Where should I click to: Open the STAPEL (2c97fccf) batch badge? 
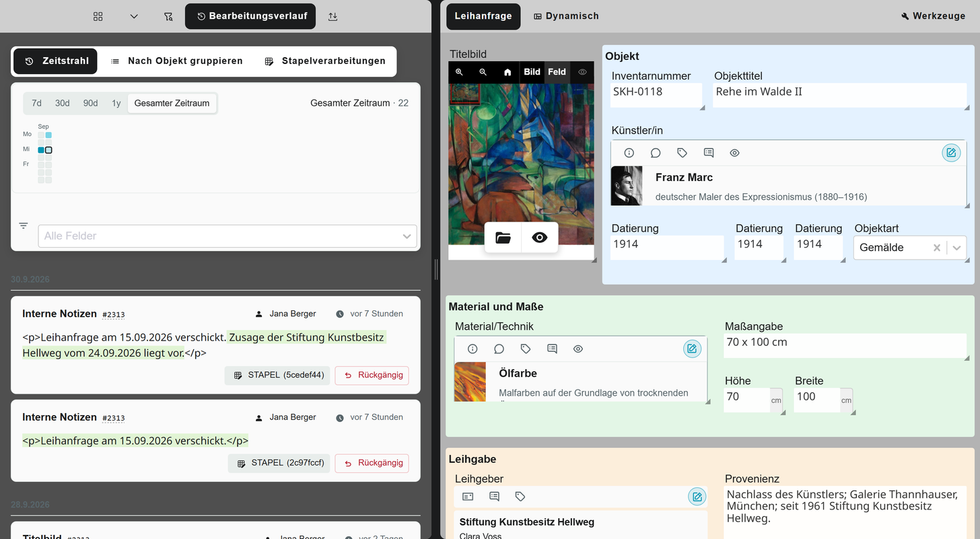279,463
